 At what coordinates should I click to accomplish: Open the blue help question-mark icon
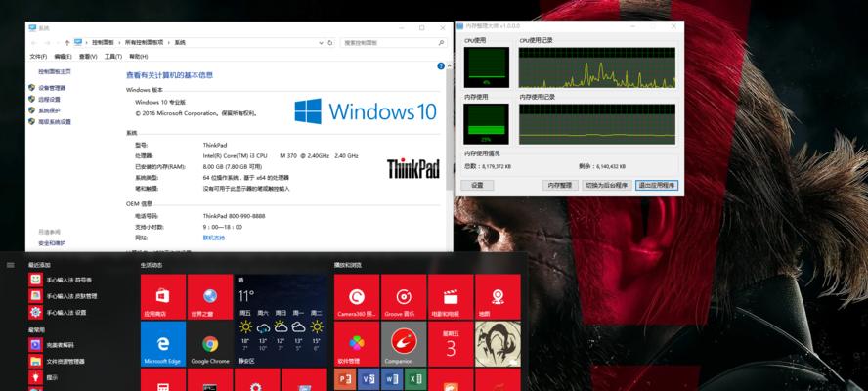coord(441,65)
